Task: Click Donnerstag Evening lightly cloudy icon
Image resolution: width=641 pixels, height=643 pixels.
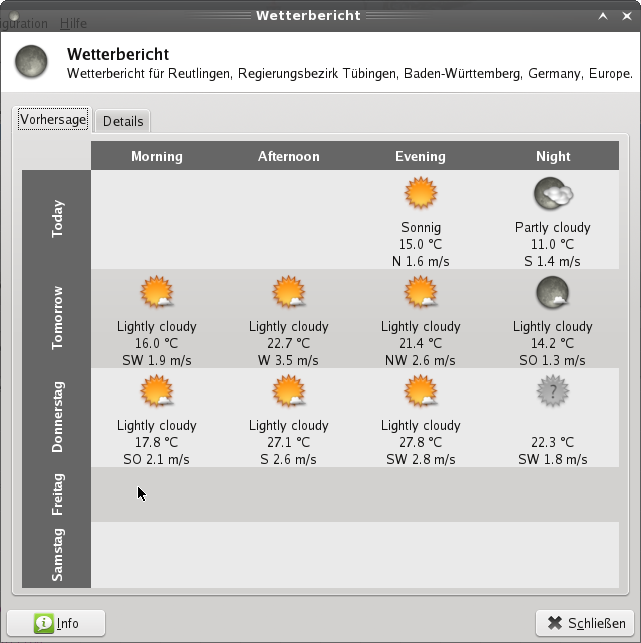Action: pos(420,392)
